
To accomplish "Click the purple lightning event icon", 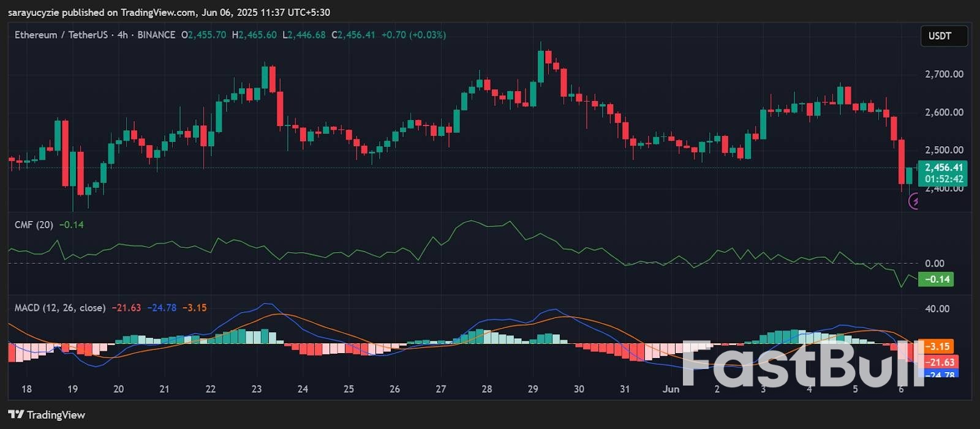I will tap(914, 201).
